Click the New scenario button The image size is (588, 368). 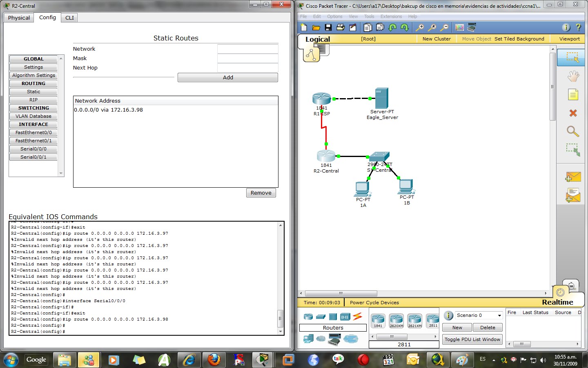click(x=457, y=328)
